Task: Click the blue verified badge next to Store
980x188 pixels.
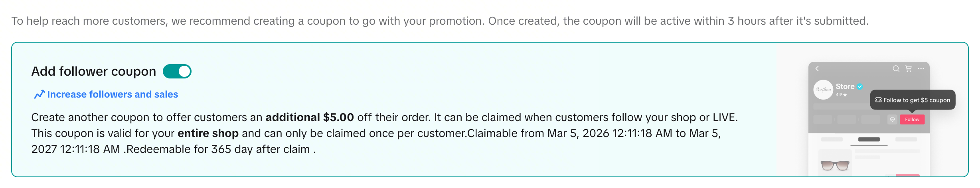Action: pos(860,86)
